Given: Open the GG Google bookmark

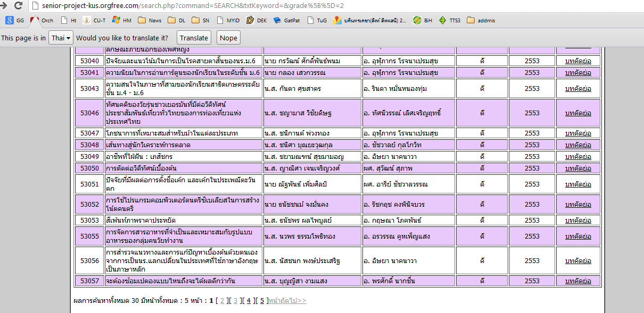Looking at the screenshot, I should [x=15, y=21].
